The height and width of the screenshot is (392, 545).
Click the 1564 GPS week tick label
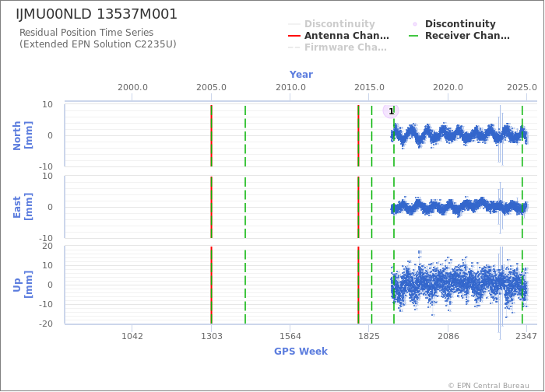point(290,336)
